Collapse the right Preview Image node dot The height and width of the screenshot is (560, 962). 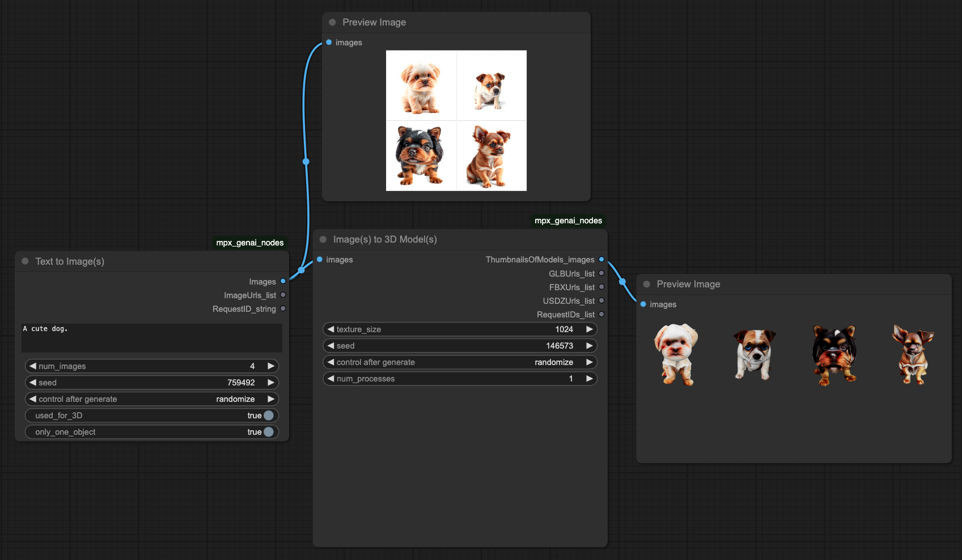[646, 284]
